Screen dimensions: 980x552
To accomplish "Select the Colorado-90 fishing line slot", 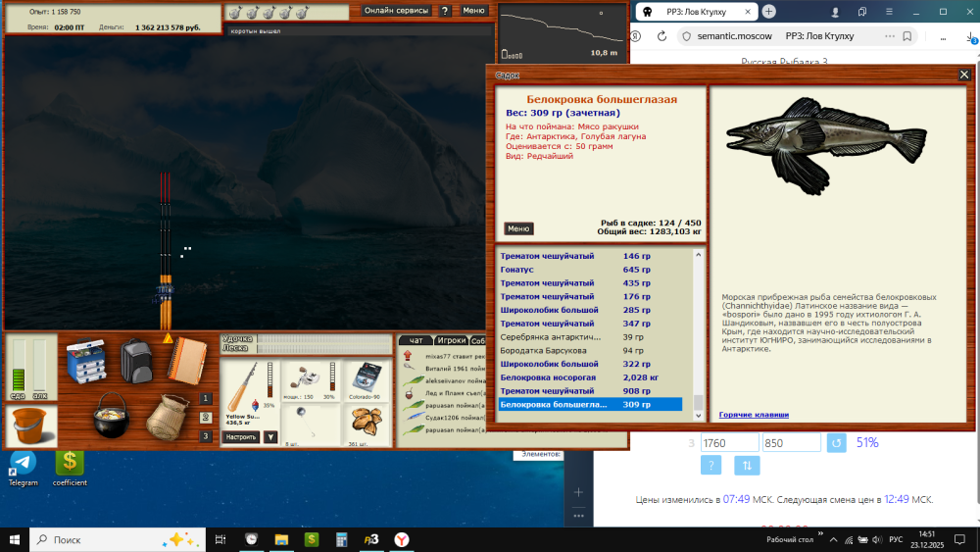I will click(x=365, y=380).
